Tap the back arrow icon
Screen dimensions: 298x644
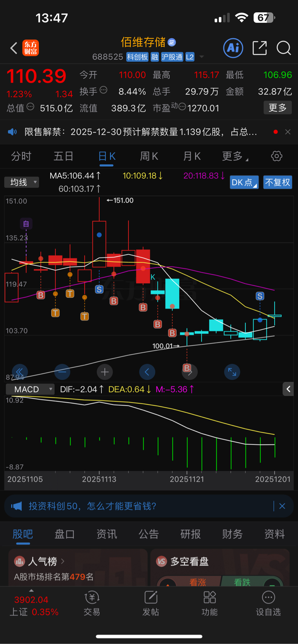click(x=14, y=48)
